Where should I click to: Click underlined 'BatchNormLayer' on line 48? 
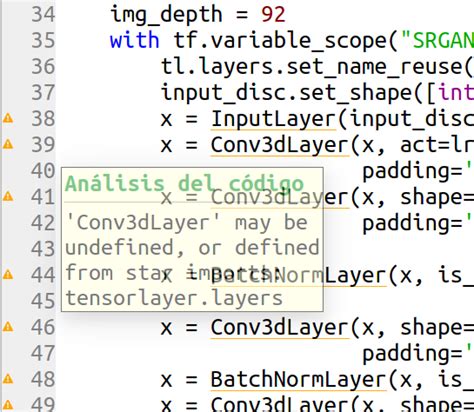point(299,380)
